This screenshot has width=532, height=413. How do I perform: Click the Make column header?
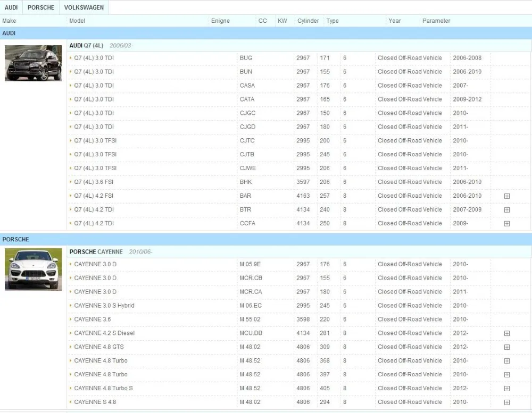point(9,21)
